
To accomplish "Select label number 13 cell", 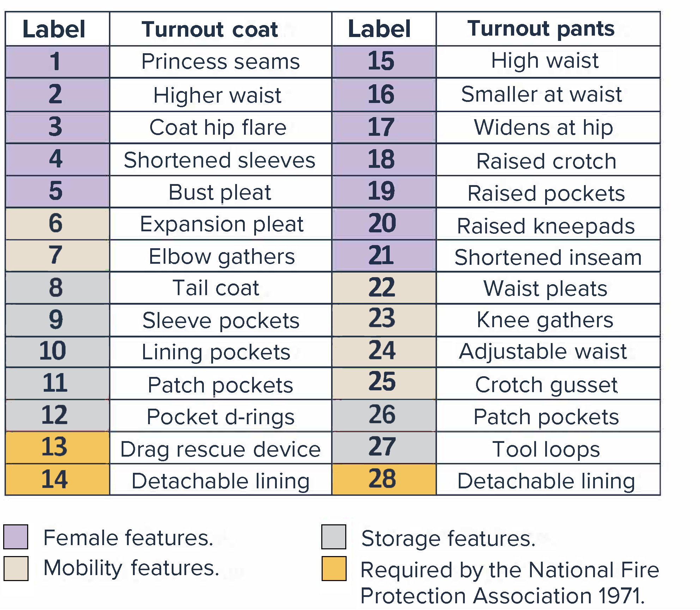I will point(57,447).
